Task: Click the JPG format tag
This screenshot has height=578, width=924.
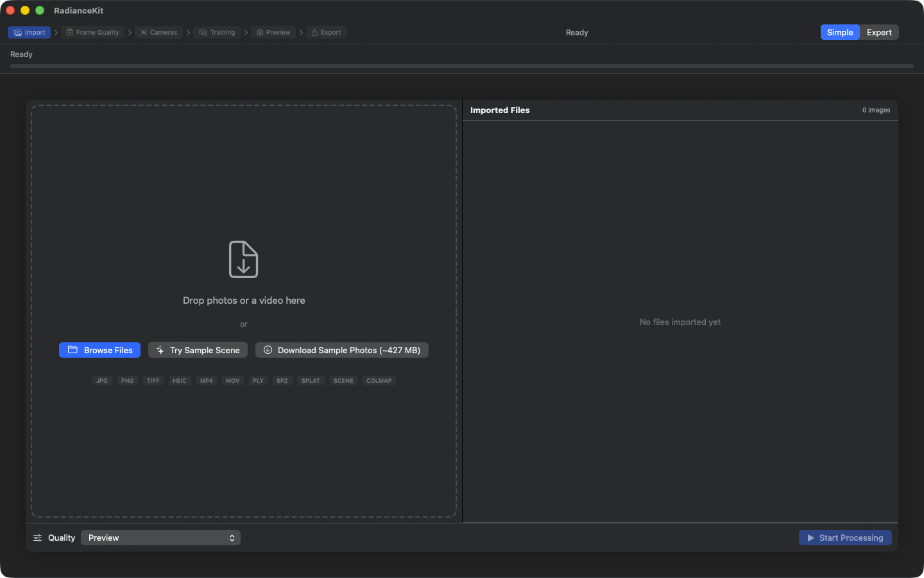Action: (x=102, y=381)
